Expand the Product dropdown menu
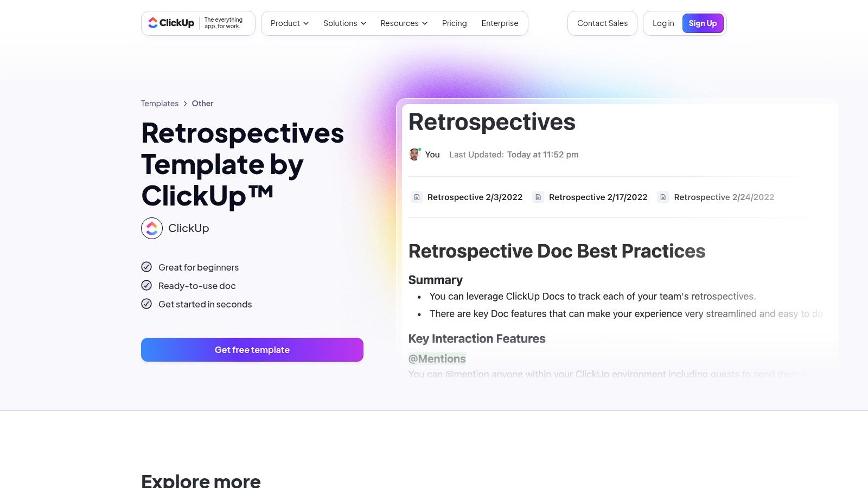 click(x=290, y=23)
